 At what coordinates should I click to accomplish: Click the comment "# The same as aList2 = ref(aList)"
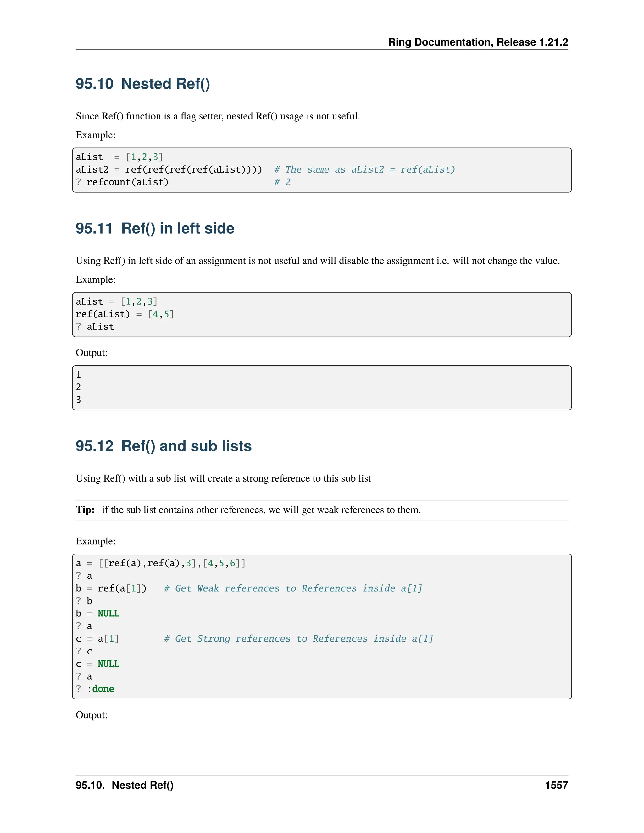click(364, 170)
